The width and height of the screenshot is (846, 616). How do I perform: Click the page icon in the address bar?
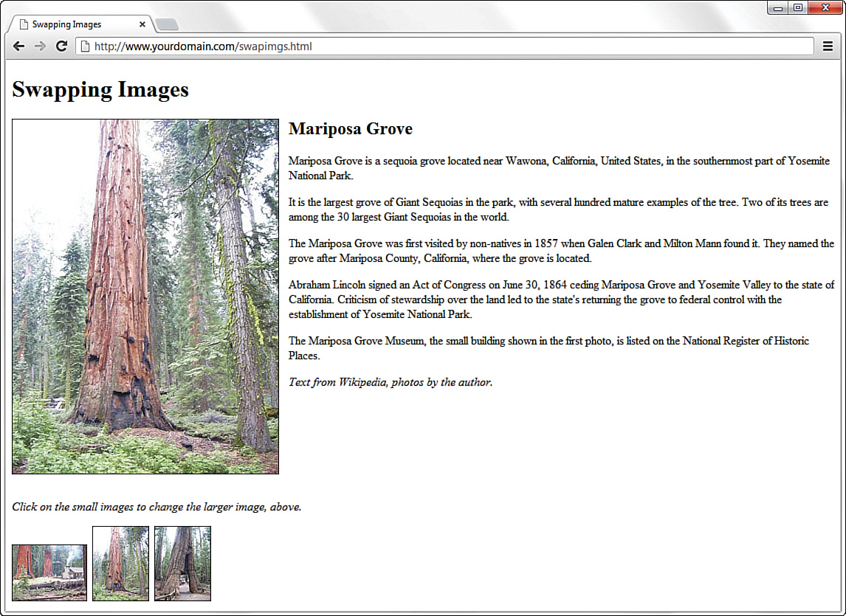[83, 46]
